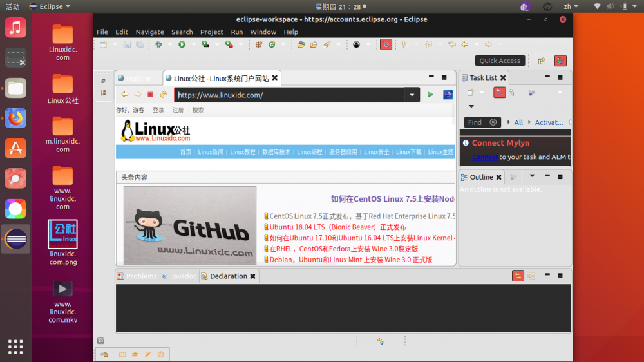Select the Java perspective icon

pyautogui.click(x=561, y=61)
